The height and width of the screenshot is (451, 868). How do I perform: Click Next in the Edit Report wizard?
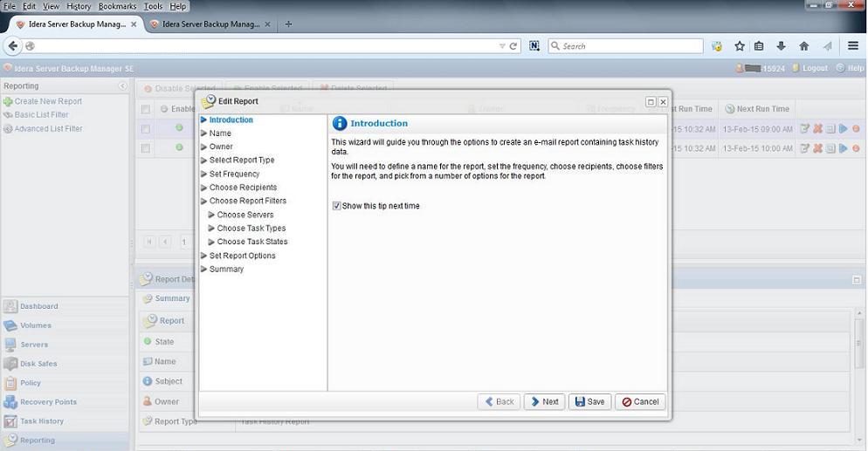[545, 402]
